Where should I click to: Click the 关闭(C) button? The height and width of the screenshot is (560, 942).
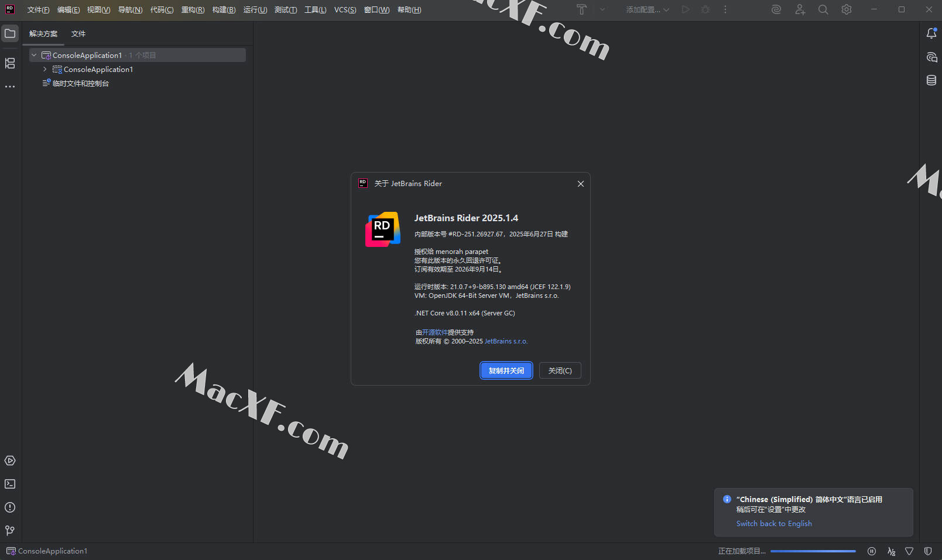click(x=560, y=370)
